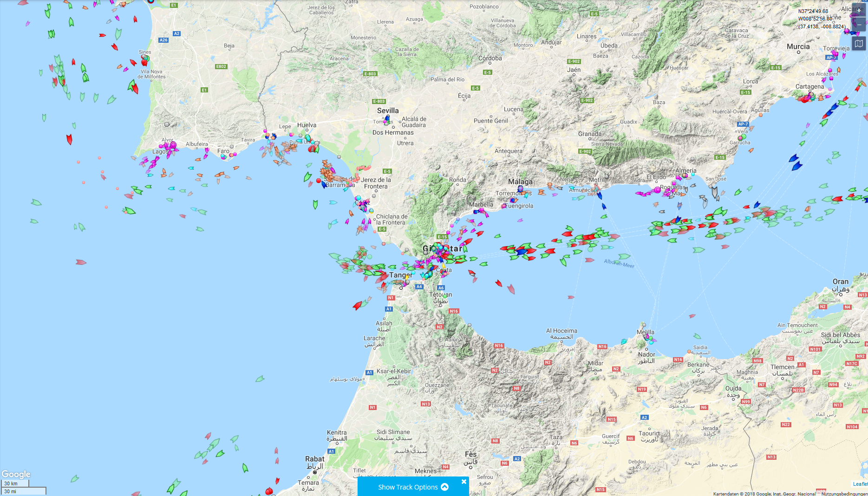Select the green vessel beside Alboran Meer label

pyautogui.click(x=624, y=256)
